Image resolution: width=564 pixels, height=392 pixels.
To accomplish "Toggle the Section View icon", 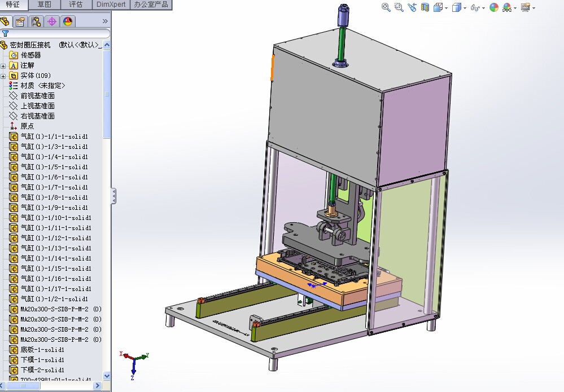I will click(x=425, y=7).
